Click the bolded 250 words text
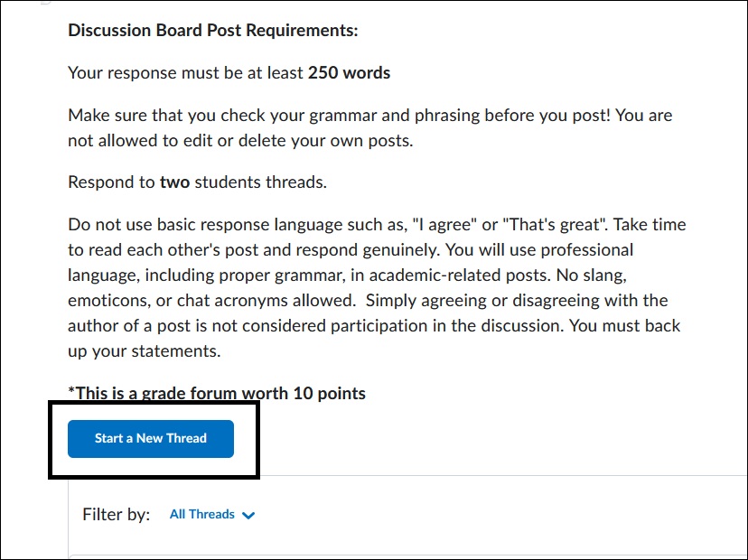The width and height of the screenshot is (748, 560). 350,72
